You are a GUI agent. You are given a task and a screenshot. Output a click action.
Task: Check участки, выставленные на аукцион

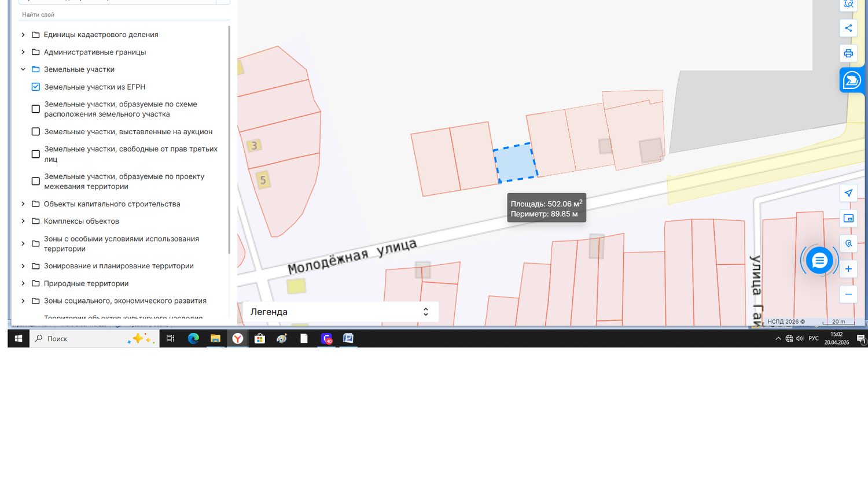coord(35,131)
